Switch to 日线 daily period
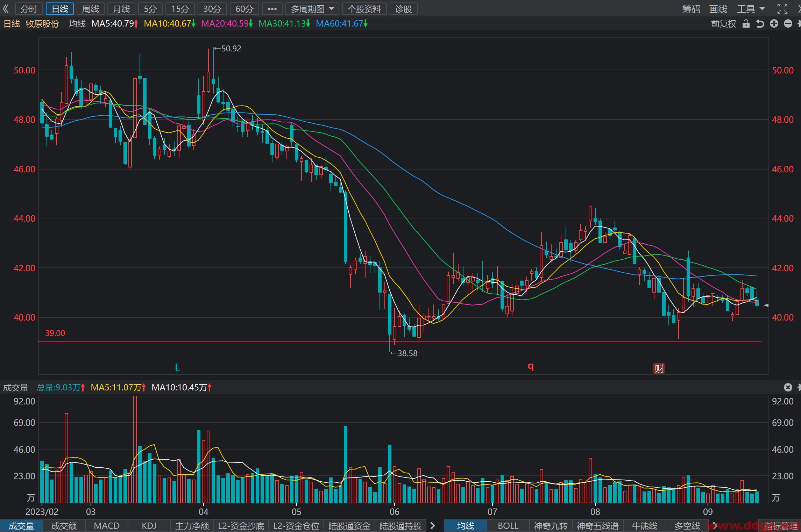The height and width of the screenshot is (532, 801). click(60, 9)
